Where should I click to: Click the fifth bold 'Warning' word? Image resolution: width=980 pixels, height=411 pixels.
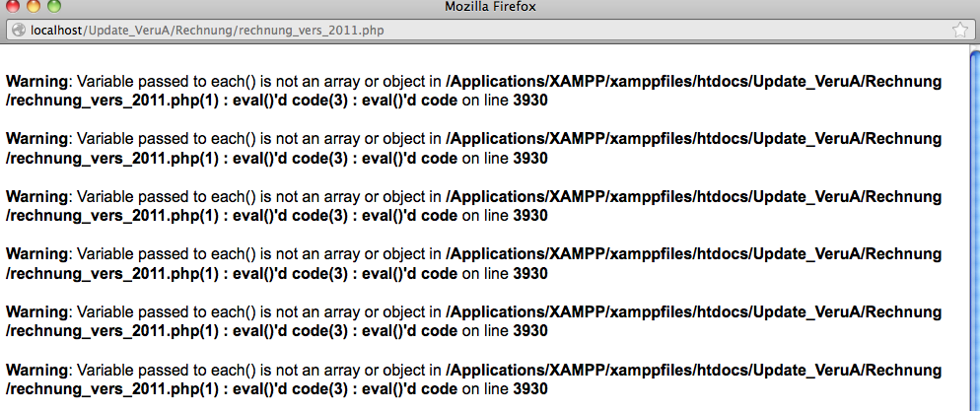tap(37, 312)
